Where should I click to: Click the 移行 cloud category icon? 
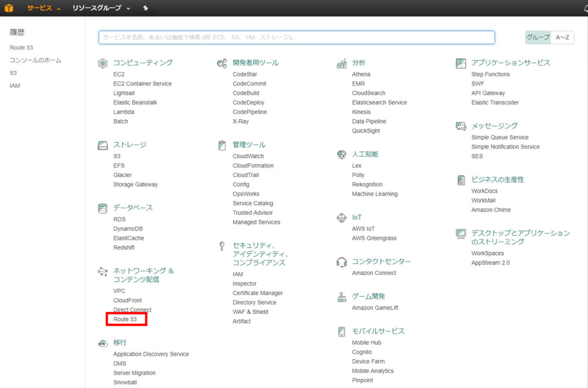tap(103, 343)
